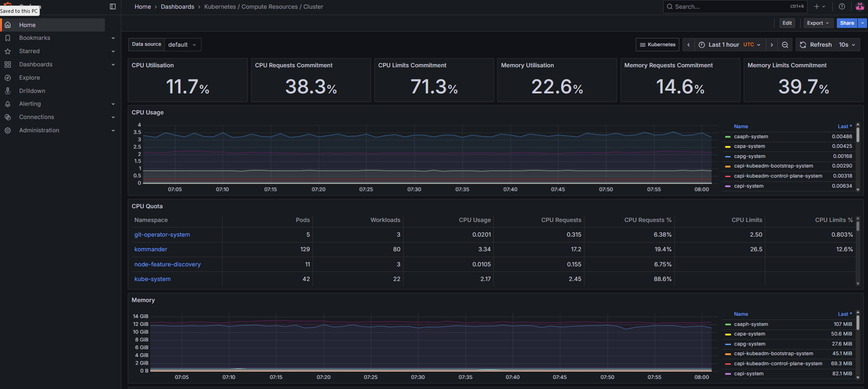Screen dimensions: 868x389
Task: Toggle capa-system series in CPU Usage legend
Action: (x=749, y=146)
